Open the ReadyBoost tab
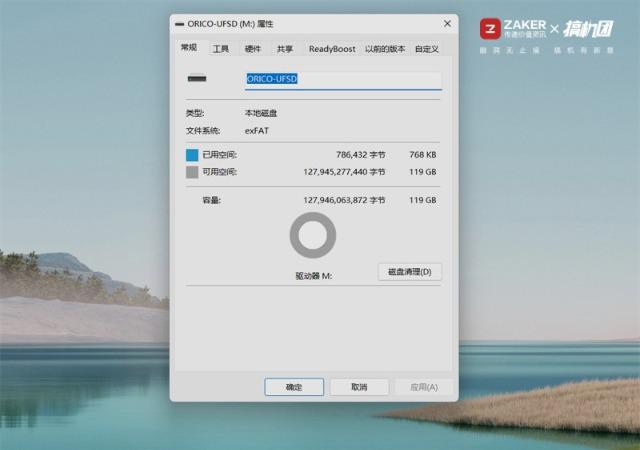Screen dimensions: 640x450 pyautogui.click(x=332, y=49)
